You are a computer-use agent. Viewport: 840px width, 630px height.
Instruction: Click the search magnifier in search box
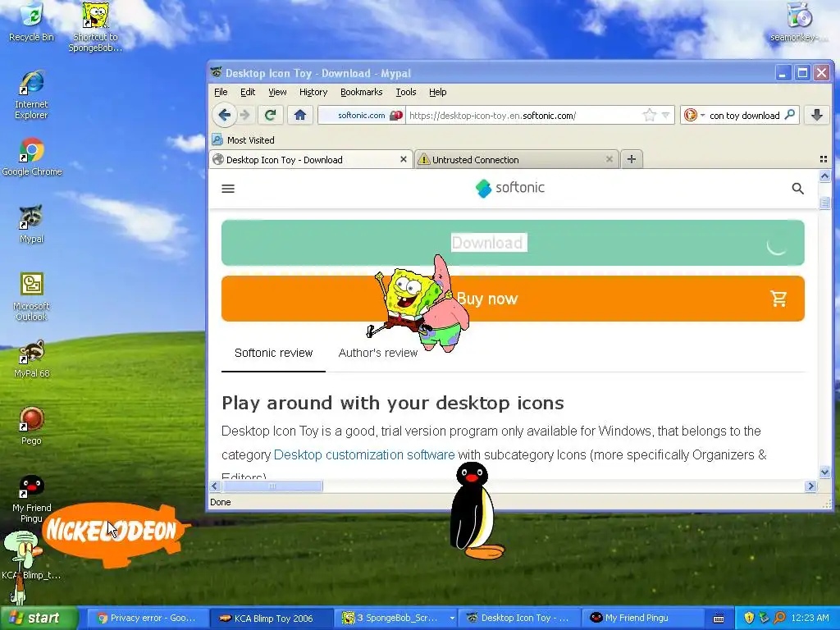point(790,115)
